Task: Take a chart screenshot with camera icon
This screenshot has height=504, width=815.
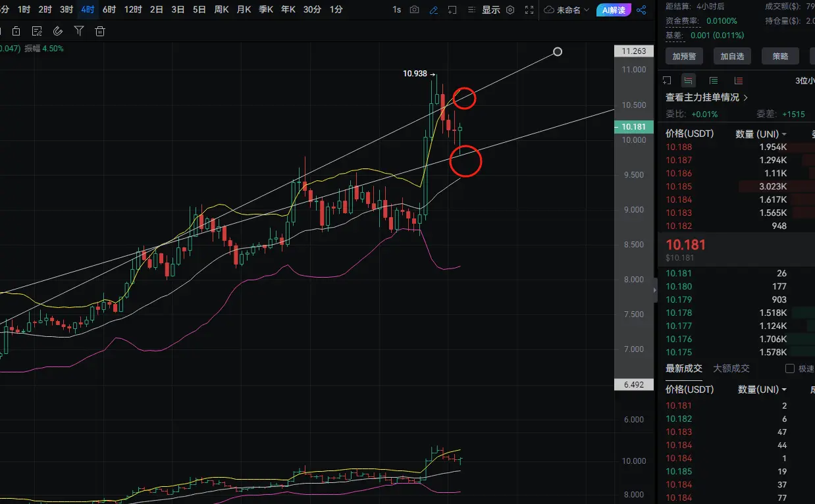Action: pos(414,10)
